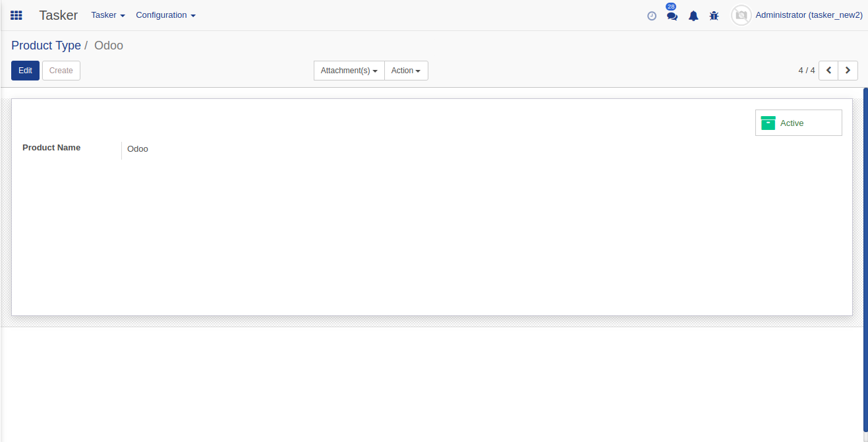The image size is (868, 442).
Task: Click the Odoo breadcrumb title
Action: (x=109, y=46)
